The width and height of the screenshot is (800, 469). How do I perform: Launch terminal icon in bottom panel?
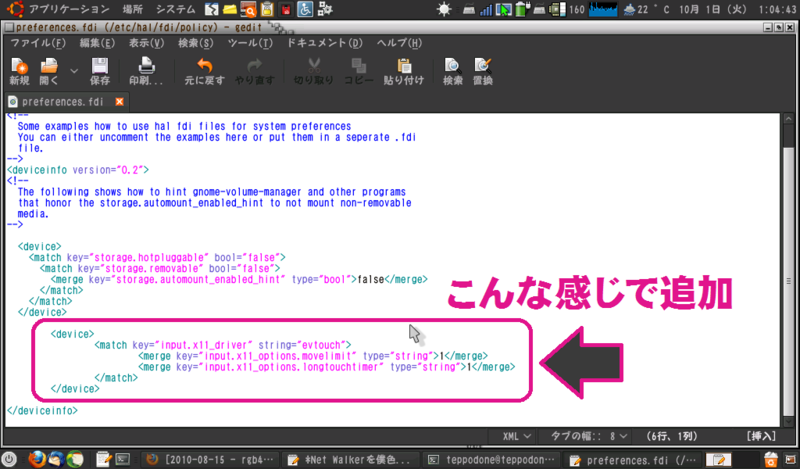click(122, 459)
